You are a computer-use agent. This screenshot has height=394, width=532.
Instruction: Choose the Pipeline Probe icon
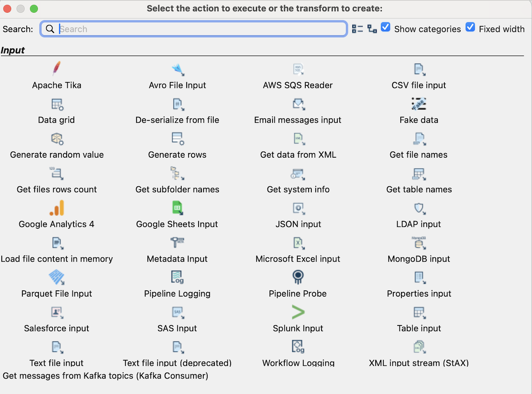tap(298, 277)
